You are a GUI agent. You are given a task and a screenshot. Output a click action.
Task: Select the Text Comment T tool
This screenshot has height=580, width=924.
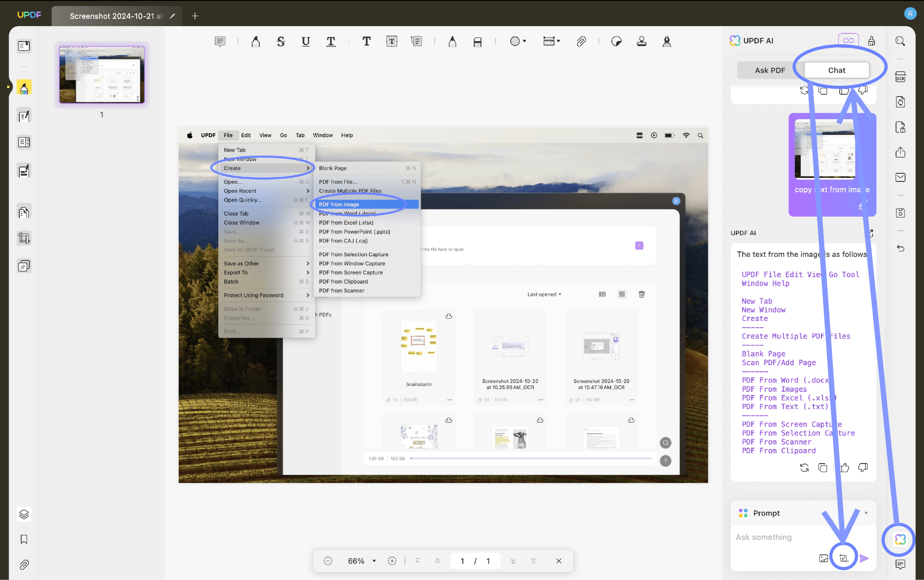coord(366,42)
